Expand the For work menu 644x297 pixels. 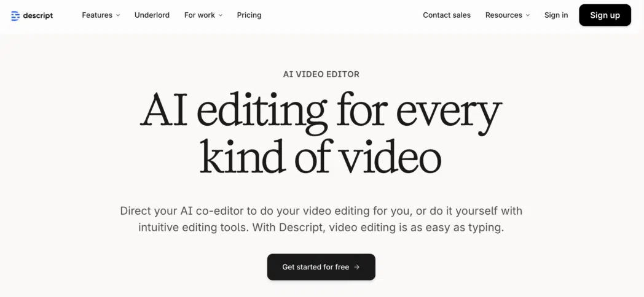pos(203,15)
